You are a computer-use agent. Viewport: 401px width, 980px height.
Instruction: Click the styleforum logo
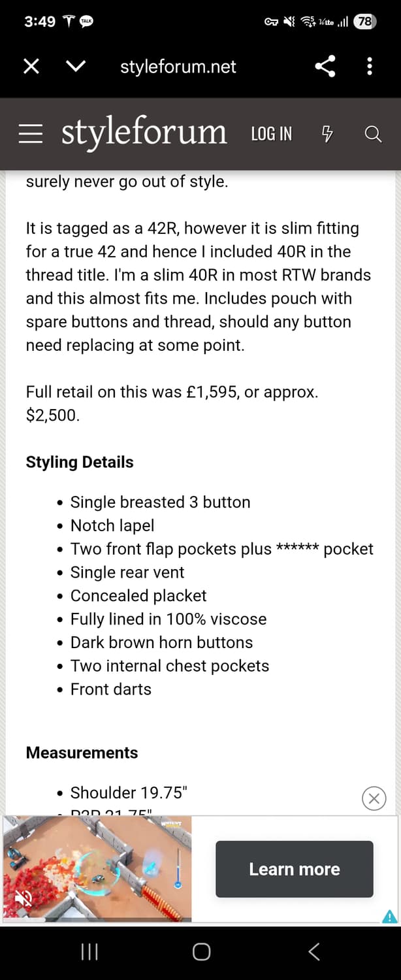(x=144, y=133)
